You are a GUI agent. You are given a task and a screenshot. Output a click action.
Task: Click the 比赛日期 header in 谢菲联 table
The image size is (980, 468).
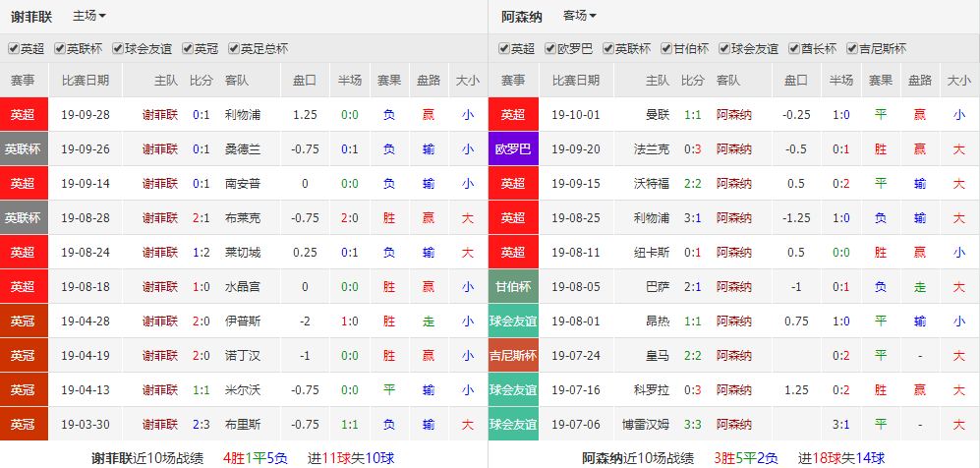coord(85,80)
